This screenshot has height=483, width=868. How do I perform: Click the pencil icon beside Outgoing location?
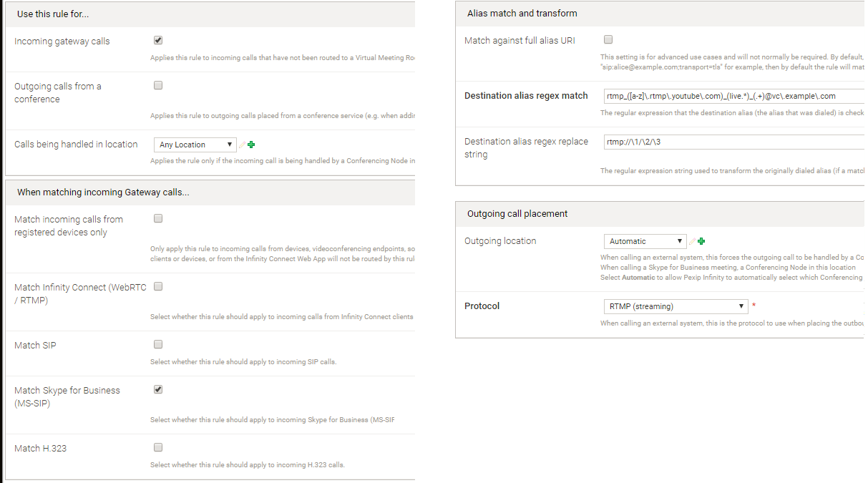[x=693, y=241]
